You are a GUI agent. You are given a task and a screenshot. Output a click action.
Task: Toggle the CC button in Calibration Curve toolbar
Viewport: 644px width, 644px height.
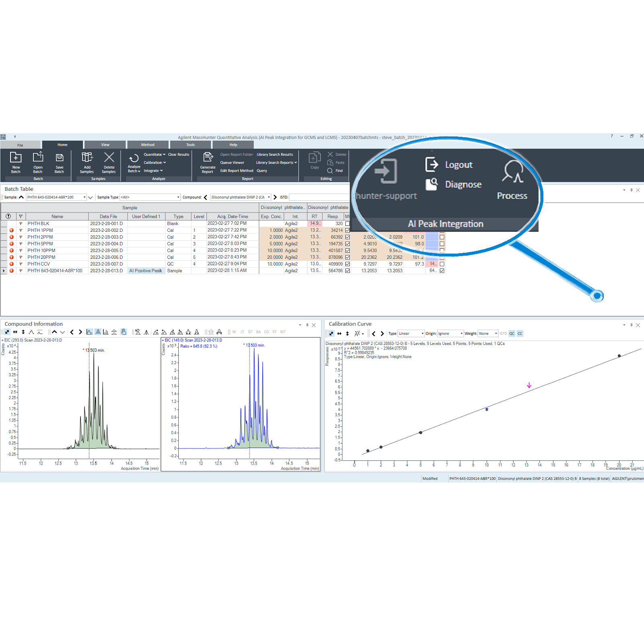[x=520, y=334]
